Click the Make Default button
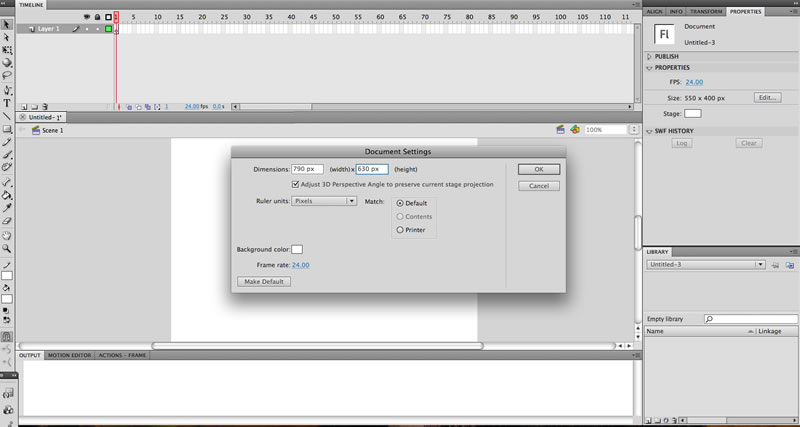Image resolution: width=800 pixels, height=427 pixels. tap(264, 282)
